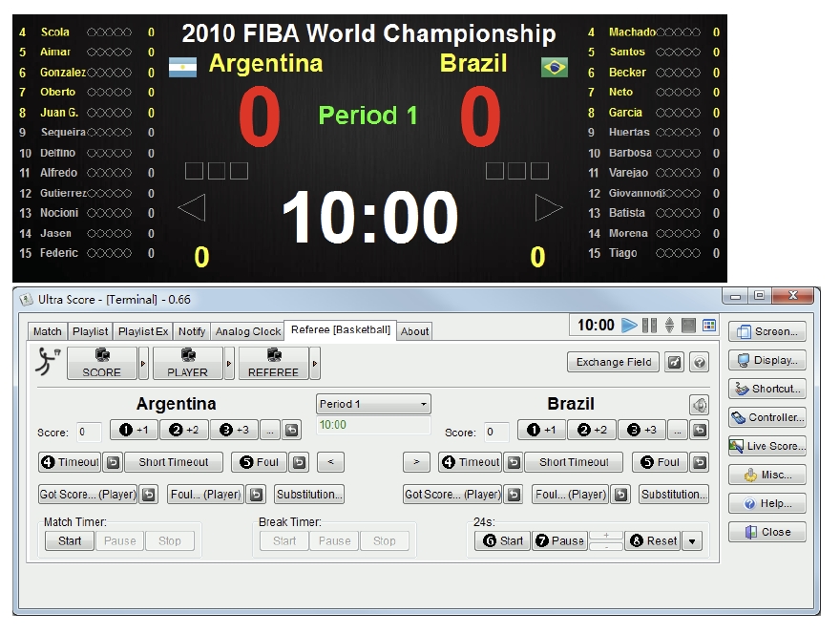Image resolution: width=840 pixels, height=634 pixels.
Task: Open Argentina Substitution dialog
Action: (x=309, y=495)
